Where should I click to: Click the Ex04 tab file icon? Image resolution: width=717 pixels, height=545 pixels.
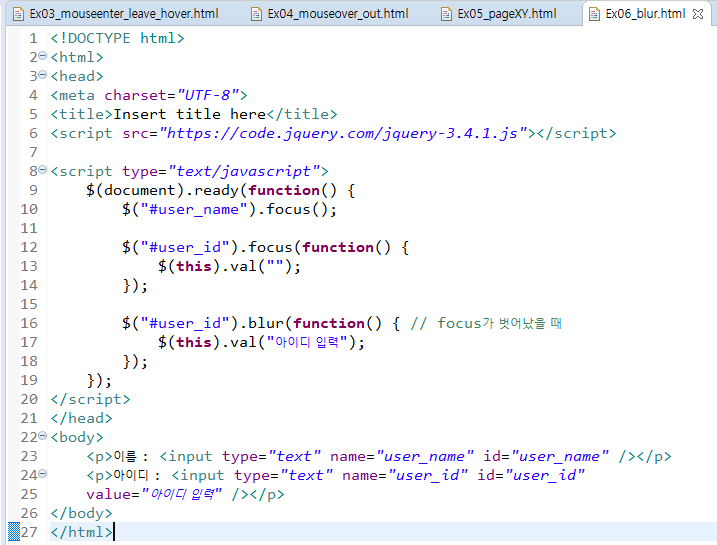[x=257, y=14]
